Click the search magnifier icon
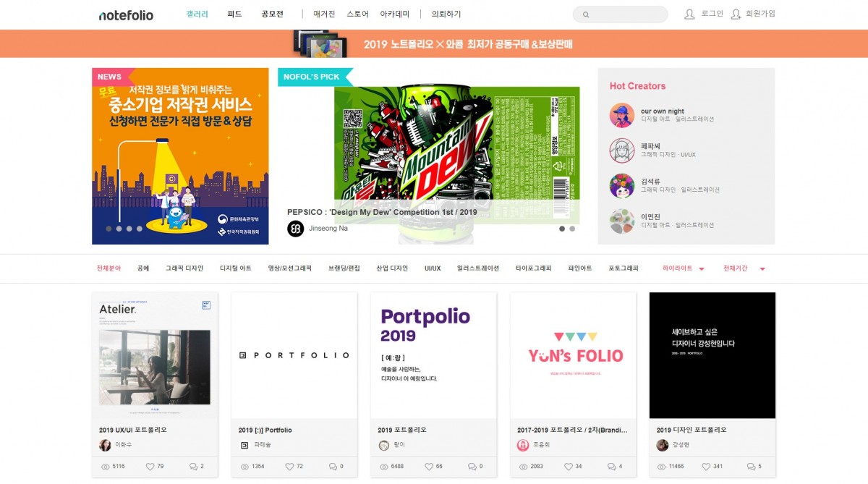 (x=586, y=14)
